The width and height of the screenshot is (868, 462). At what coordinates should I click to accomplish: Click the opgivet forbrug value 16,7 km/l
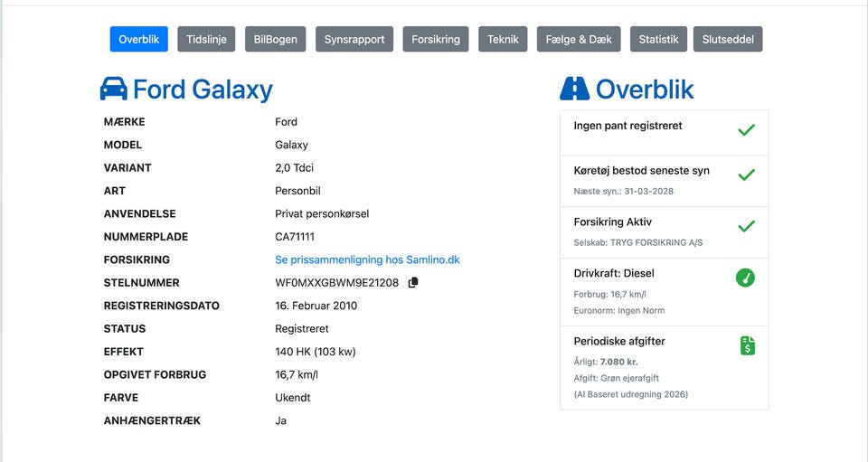coord(297,374)
